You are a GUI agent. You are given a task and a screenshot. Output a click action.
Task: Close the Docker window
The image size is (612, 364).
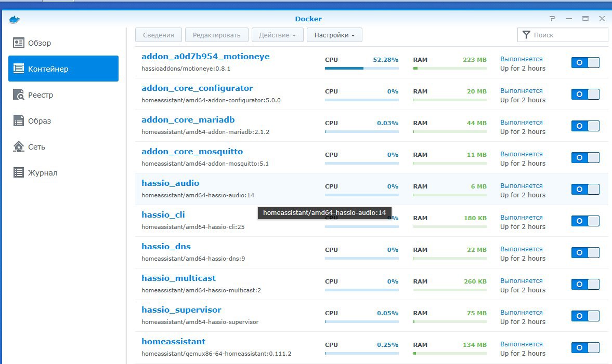click(x=602, y=19)
